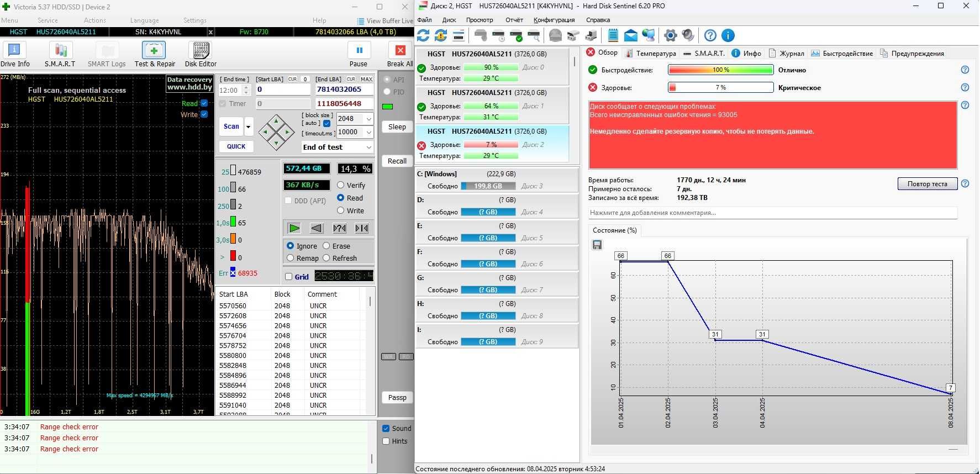The height and width of the screenshot is (474, 980).
Task: Click the Scan button
Action: 231,127
